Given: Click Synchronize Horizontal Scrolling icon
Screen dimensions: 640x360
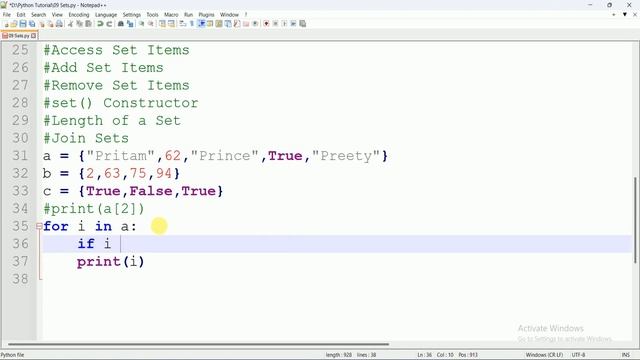Looking at the screenshot, I should [171, 24].
